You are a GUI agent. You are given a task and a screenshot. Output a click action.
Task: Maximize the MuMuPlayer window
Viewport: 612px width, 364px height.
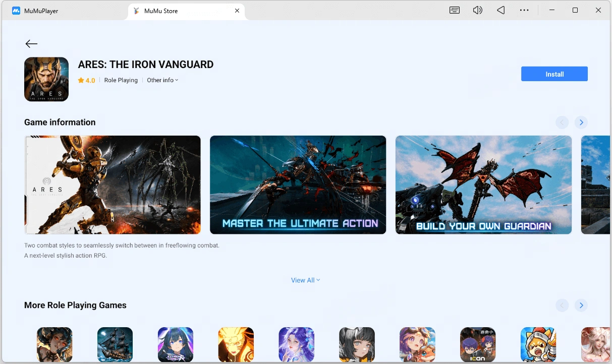[575, 10]
